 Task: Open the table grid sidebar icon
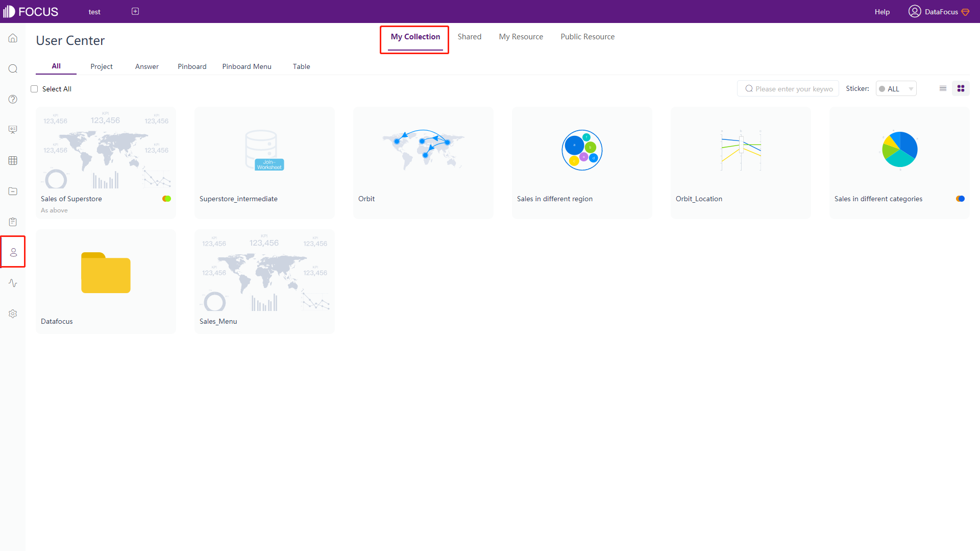(x=13, y=160)
